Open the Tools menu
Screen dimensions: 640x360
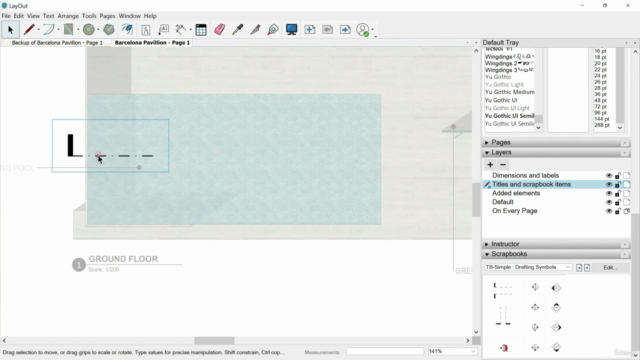coord(89,16)
